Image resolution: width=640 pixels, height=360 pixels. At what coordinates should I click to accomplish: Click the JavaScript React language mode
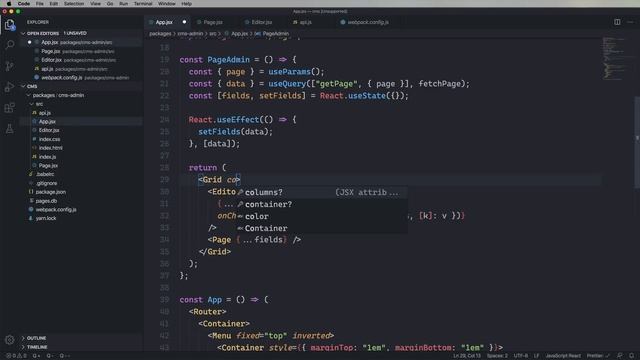pos(563,356)
